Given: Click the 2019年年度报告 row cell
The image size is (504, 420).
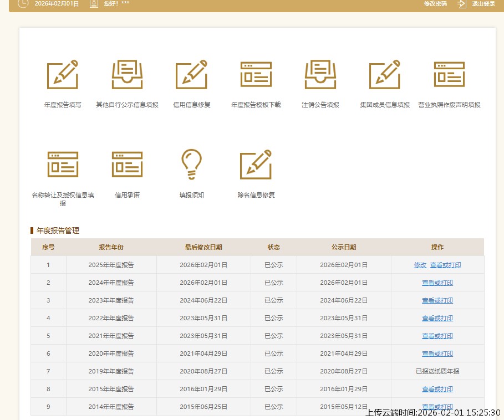Looking at the screenshot, I should pos(111,371).
